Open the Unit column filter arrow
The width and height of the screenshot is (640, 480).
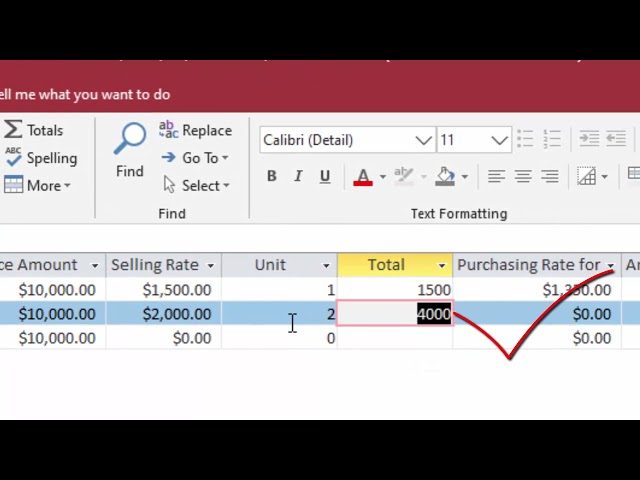[326, 266]
